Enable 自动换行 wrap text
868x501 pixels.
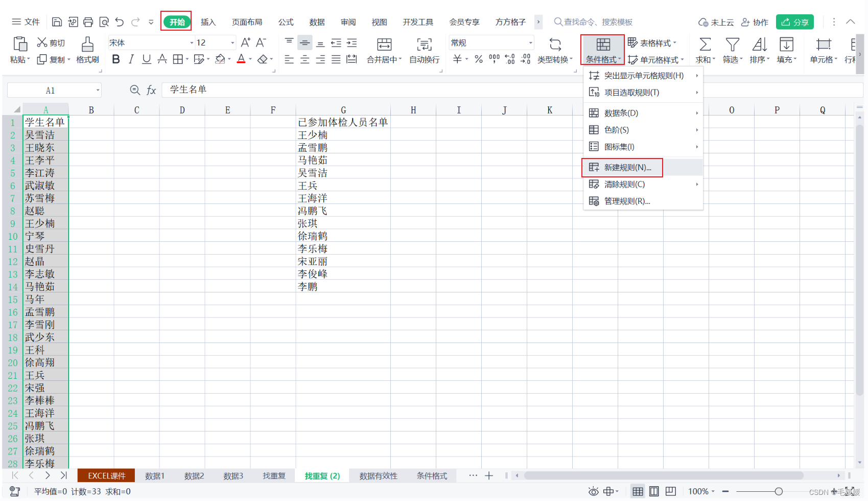(x=425, y=50)
